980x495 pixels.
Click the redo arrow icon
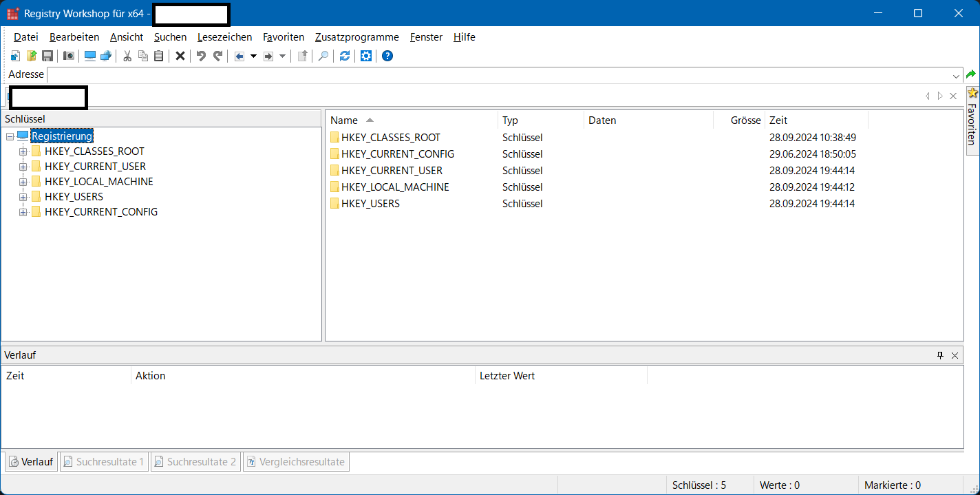217,56
